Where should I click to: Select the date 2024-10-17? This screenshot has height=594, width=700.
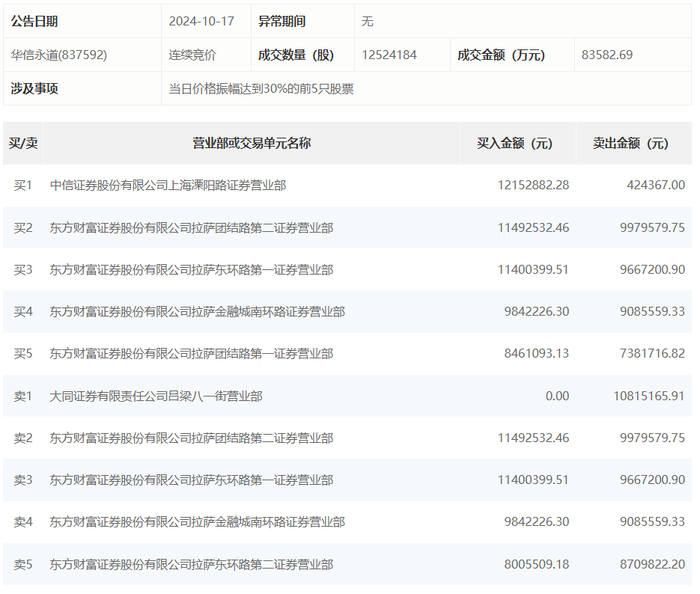(x=201, y=21)
